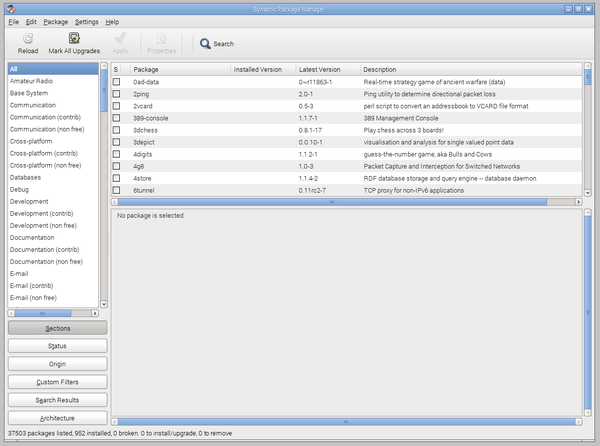This screenshot has width=600, height=446.
Task: Click the Architecture filter button
Action: pyautogui.click(x=57, y=418)
